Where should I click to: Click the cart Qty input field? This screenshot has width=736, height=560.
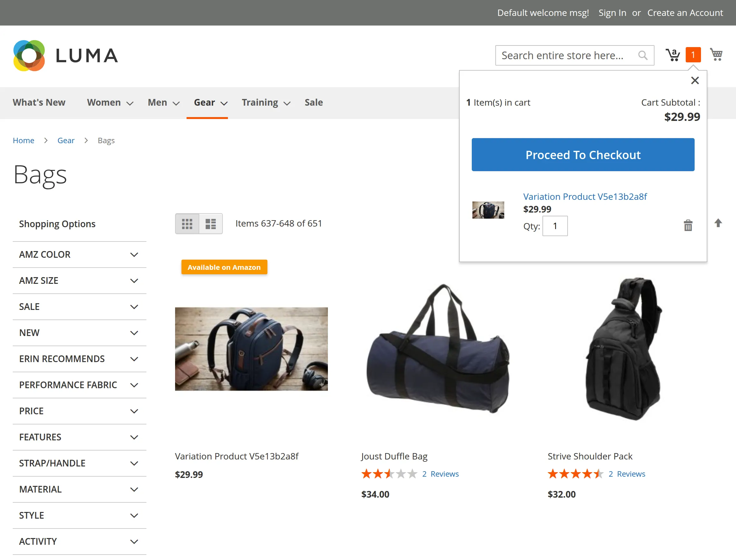pyautogui.click(x=555, y=226)
